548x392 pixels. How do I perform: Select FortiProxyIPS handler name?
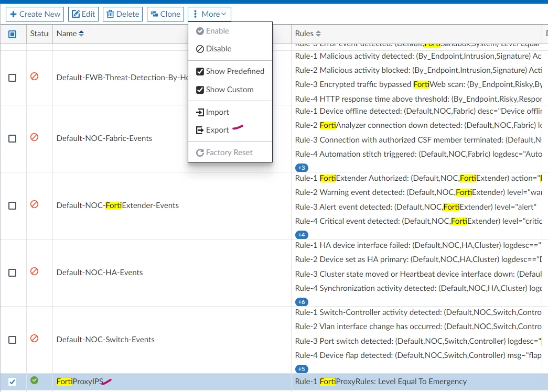[x=80, y=382]
